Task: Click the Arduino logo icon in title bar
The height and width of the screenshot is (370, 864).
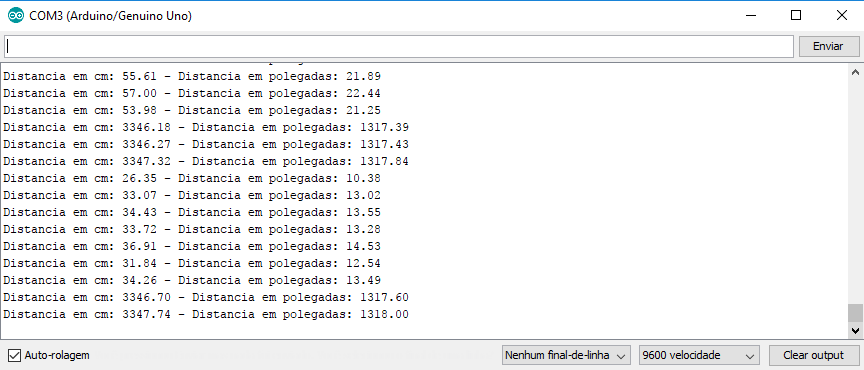Action: pos(15,16)
